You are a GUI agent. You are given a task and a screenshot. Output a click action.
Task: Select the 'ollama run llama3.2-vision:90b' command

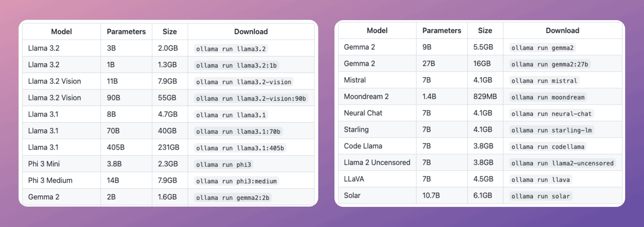(x=251, y=98)
